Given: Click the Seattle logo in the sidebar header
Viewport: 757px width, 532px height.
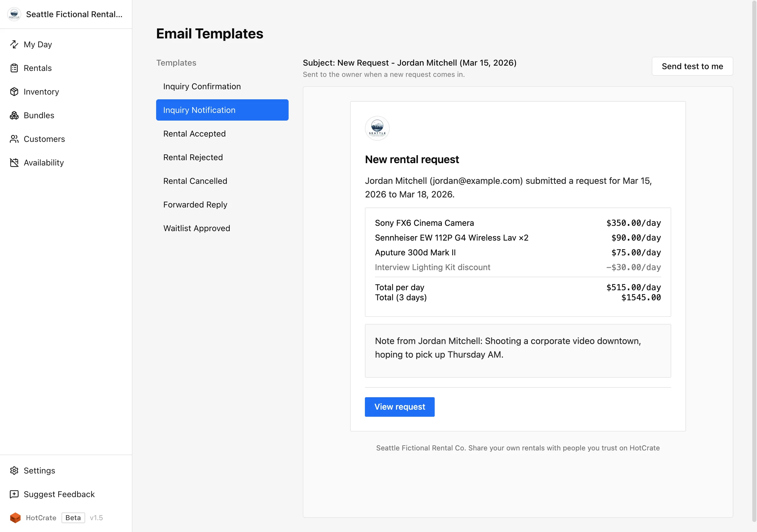Looking at the screenshot, I should pos(14,14).
